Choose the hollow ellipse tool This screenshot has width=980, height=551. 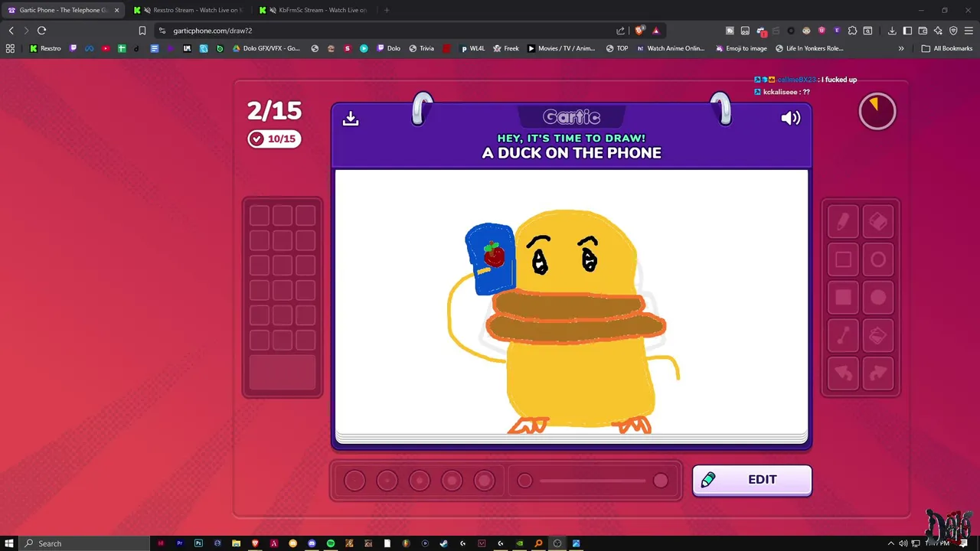[878, 260]
